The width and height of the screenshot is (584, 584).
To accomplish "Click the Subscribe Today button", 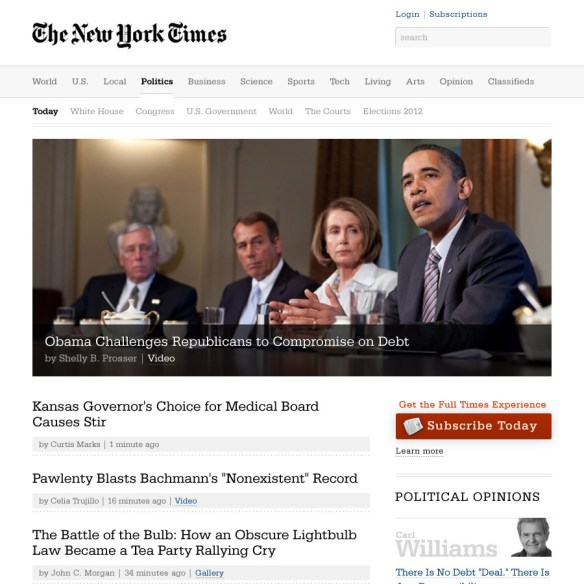I will (x=473, y=426).
